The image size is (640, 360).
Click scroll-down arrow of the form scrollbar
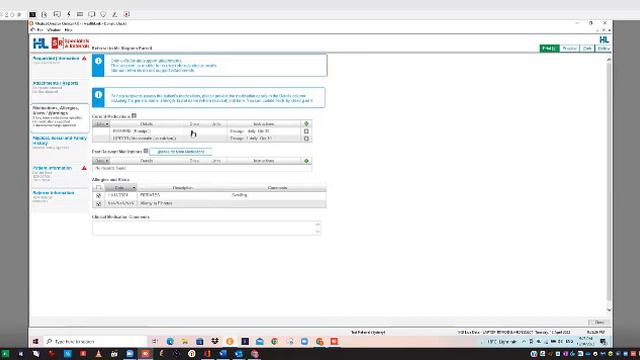pos(609,310)
